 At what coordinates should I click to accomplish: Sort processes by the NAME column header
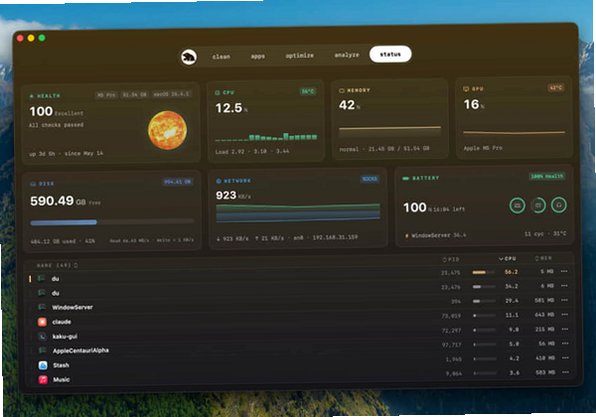[57, 265]
